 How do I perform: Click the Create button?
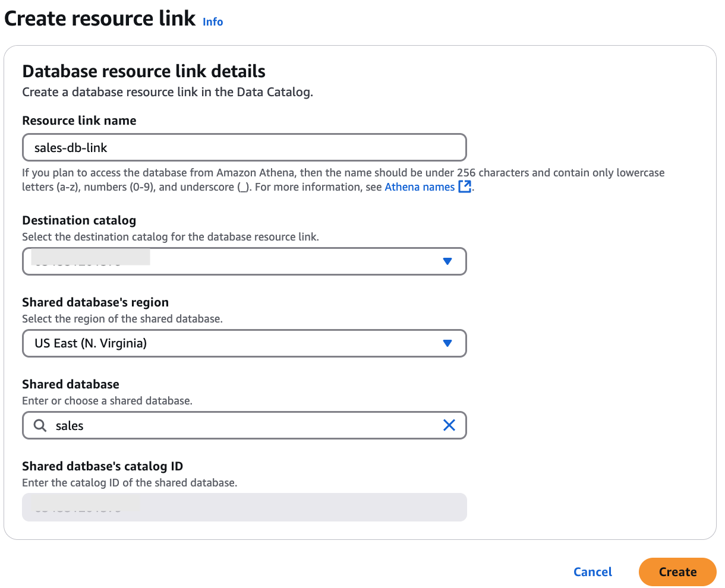pyautogui.click(x=677, y=572)
